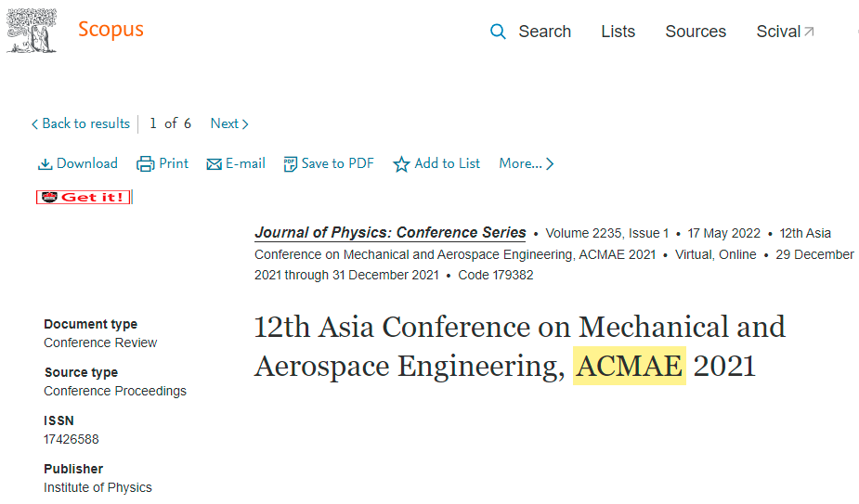Open the Lists menu item
The height and width of the screenshot is (504, 859).
pyautogui.click(x=618, y=32)
